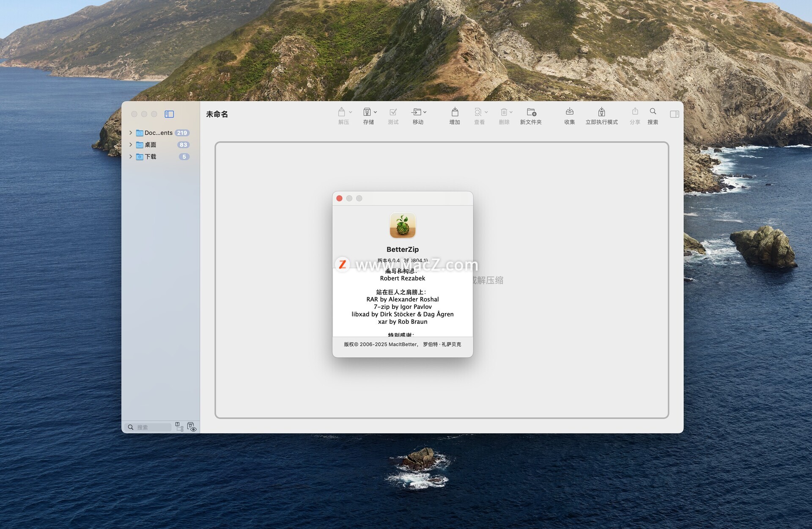This screenshot has width=812, height=529.
Task: Click the BetterZip app icon in About dialog
Action: [x=403, y=225]
